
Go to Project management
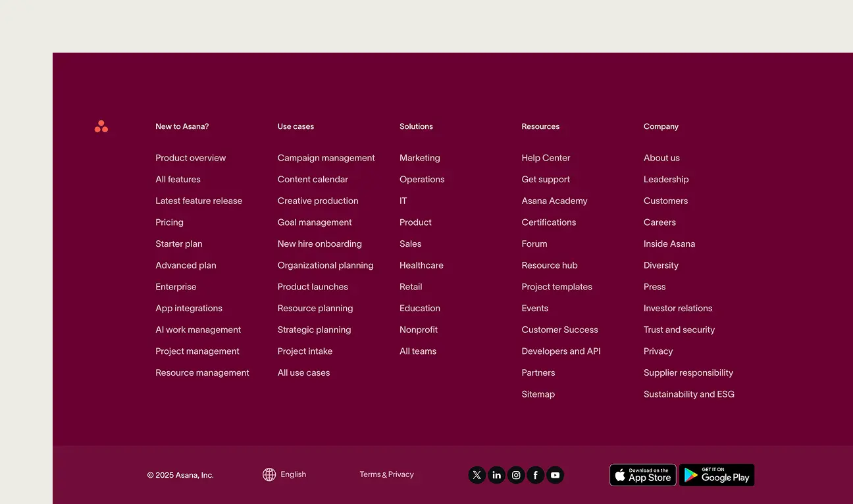click(197, 351)
